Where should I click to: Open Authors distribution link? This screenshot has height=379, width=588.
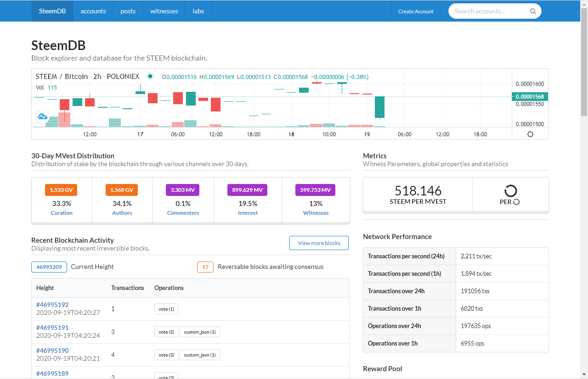[x=122, y=213]
